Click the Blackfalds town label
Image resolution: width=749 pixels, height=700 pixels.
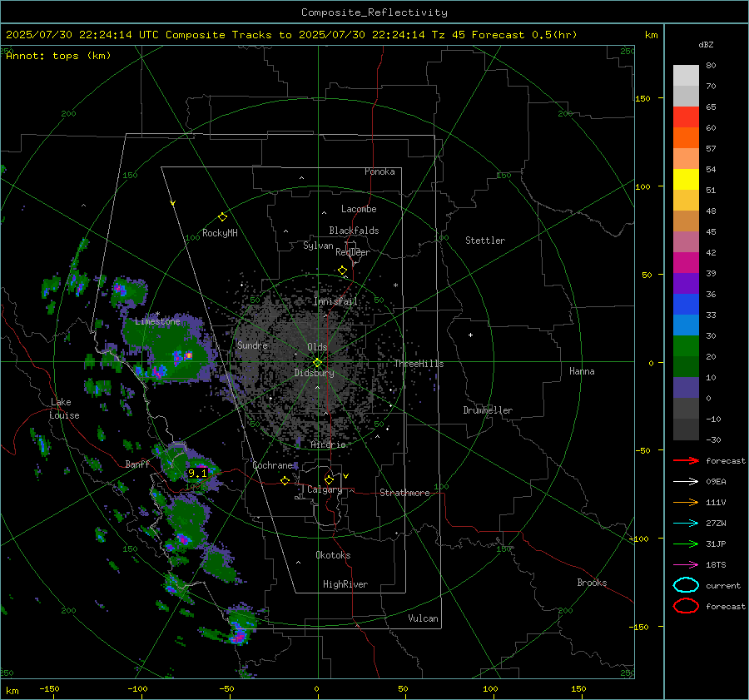tap(354, 231)
